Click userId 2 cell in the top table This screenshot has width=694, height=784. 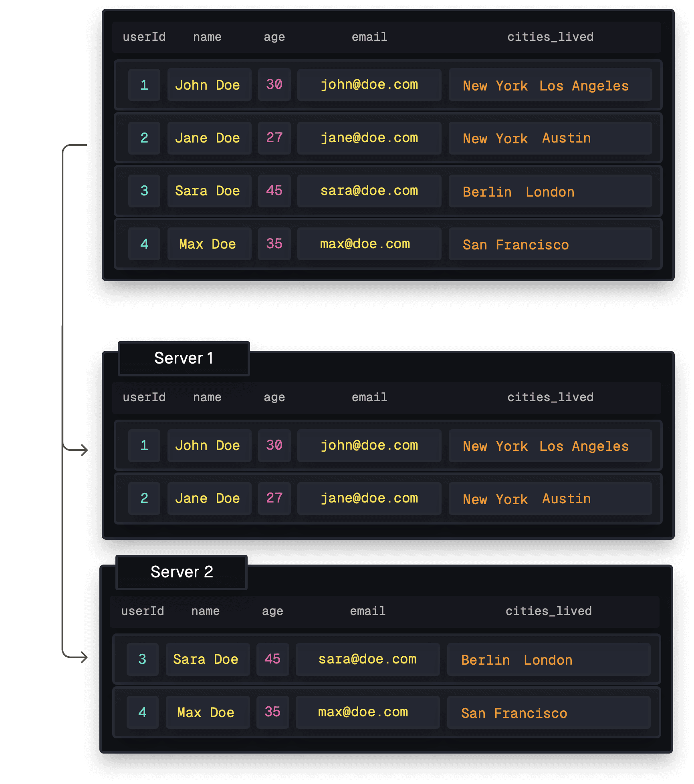coord(144,138)
